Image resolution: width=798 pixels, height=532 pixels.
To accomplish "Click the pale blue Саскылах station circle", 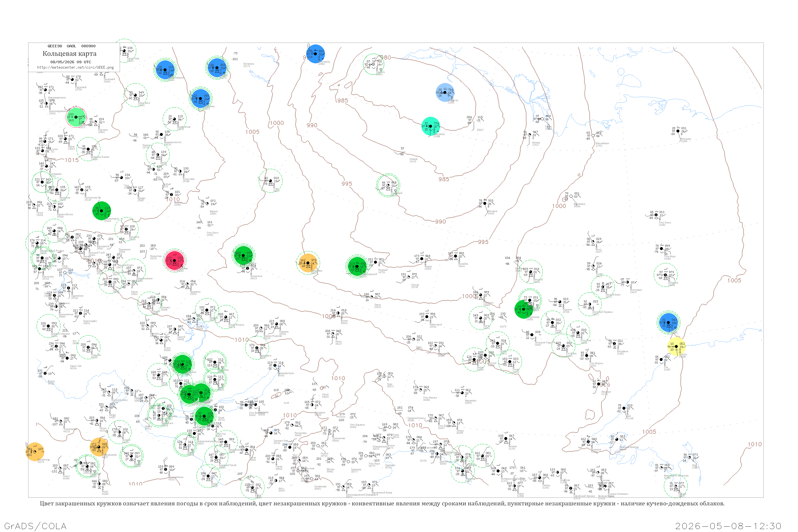I will click(445, 92).
